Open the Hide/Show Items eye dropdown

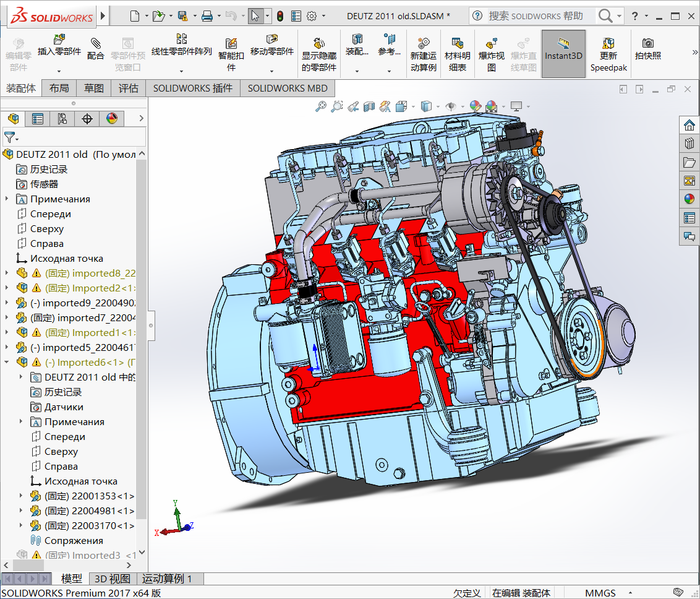click(x=463, y=106)
